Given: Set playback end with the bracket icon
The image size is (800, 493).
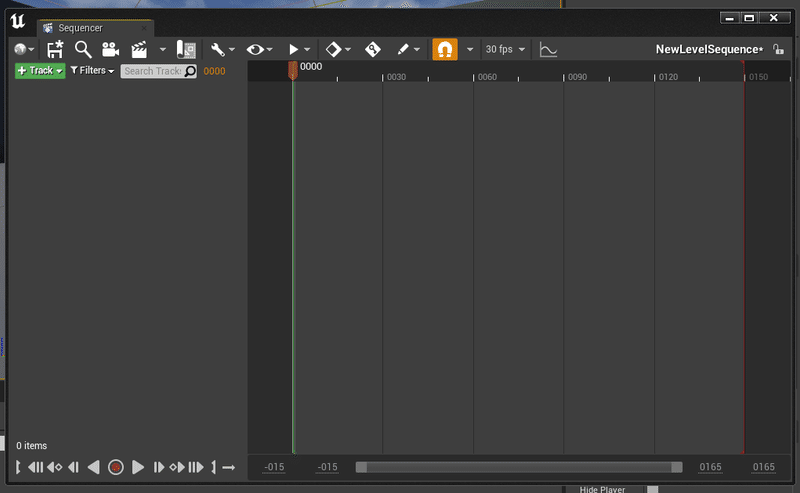Looking at the screenshot, I should (214, 467).
